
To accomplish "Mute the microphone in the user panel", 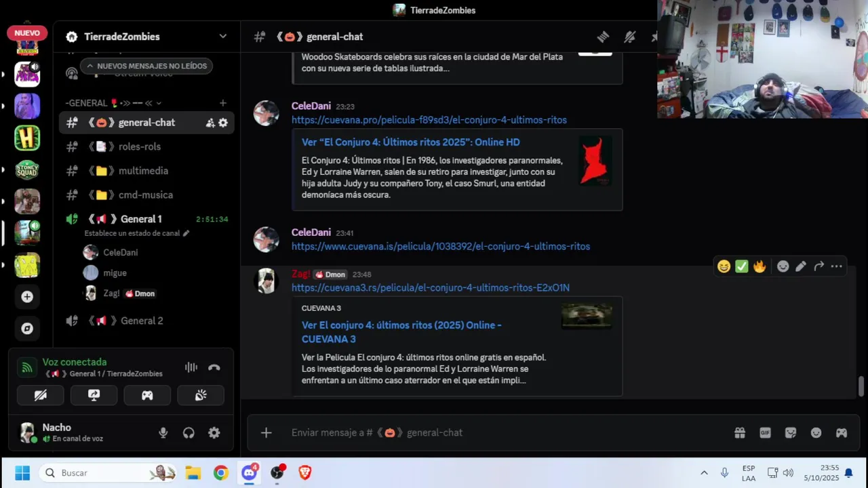I will pyautogui.click(x=163, y=433).
